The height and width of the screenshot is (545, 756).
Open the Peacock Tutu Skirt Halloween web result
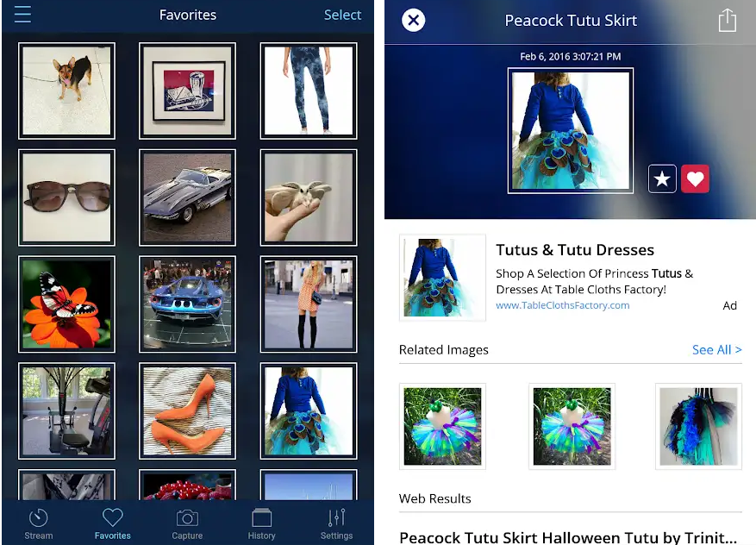coord(568,536)
